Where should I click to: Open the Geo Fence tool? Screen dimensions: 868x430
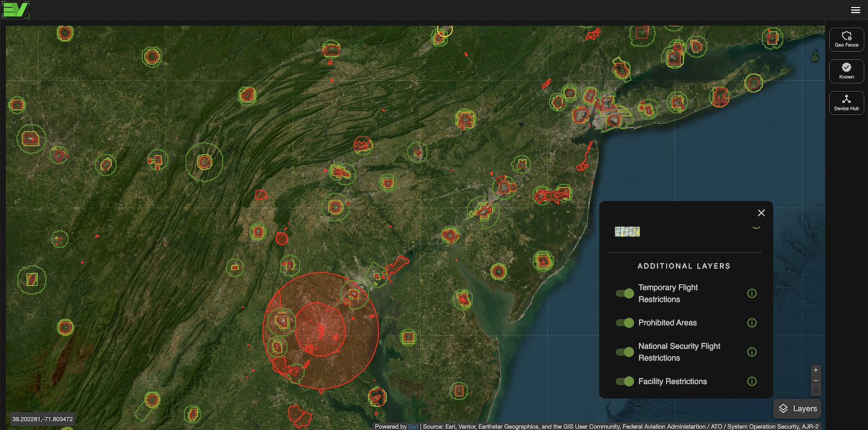click(x=846, y=39)
